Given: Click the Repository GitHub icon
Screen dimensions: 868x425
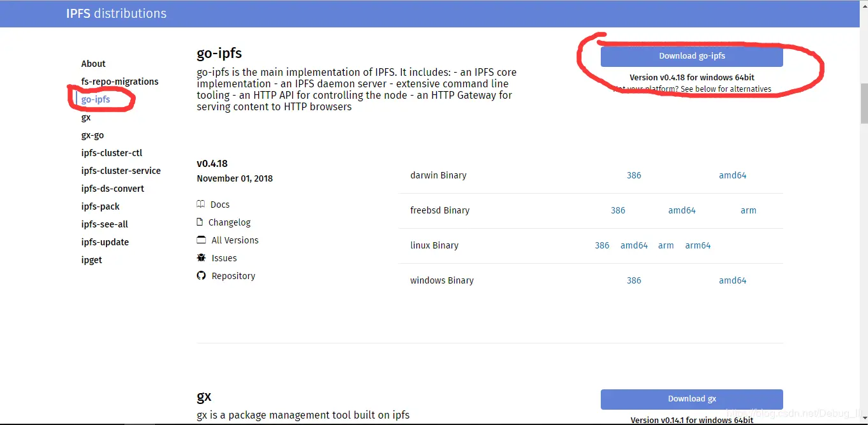Looking at the screenshot, I should coord(201,276).
